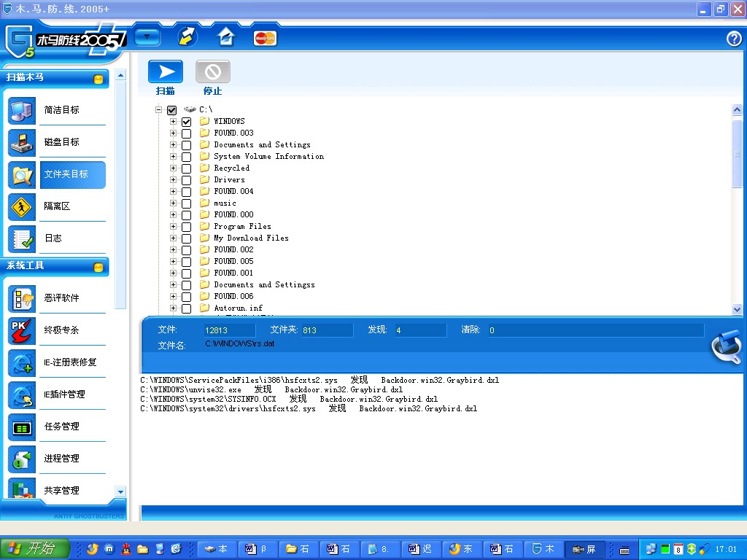This screenshot has width=747, height=560.
Task: Open the help question mark icon
Action: [x=734, y=39]
